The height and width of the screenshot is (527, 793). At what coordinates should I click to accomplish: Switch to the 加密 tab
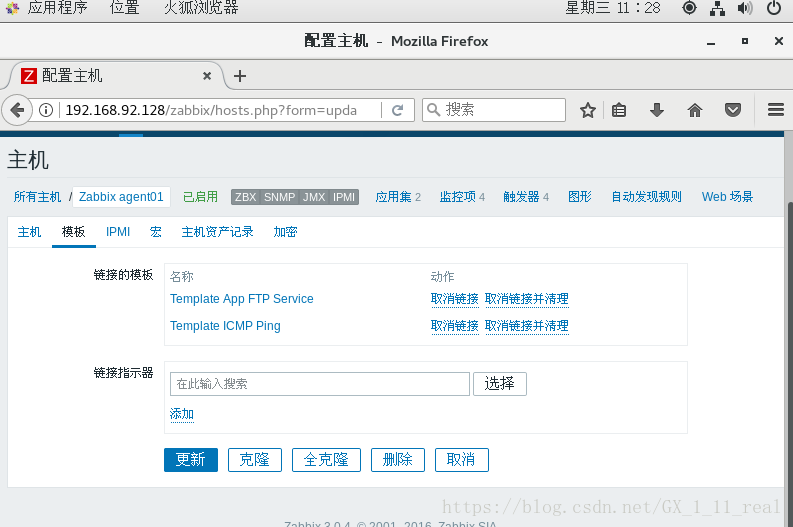click(x=285, y=232)
